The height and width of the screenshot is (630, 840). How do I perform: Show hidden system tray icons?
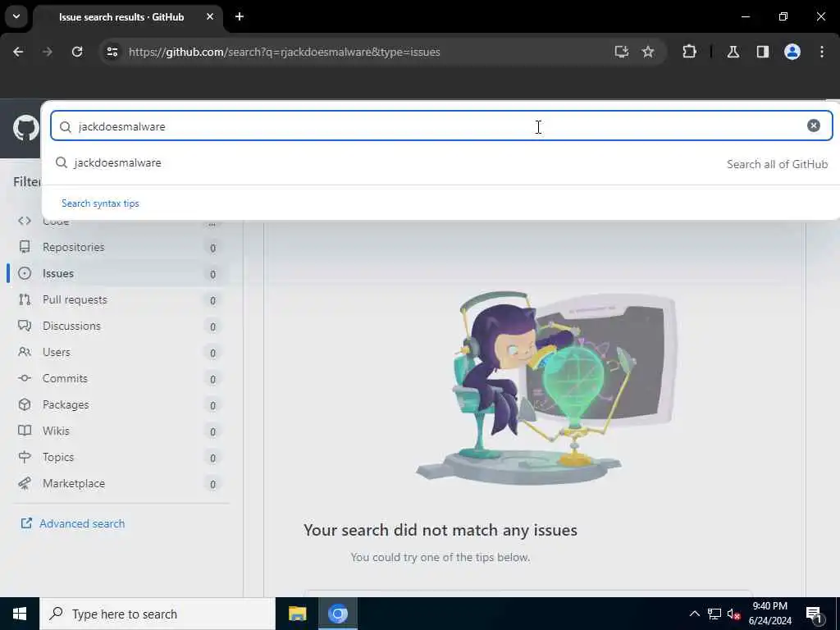694,614
